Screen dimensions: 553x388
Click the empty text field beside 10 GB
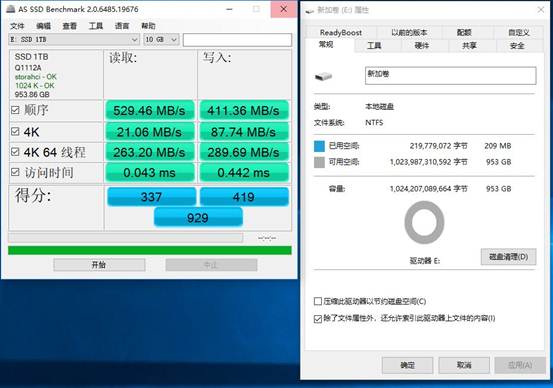point(237,40)
